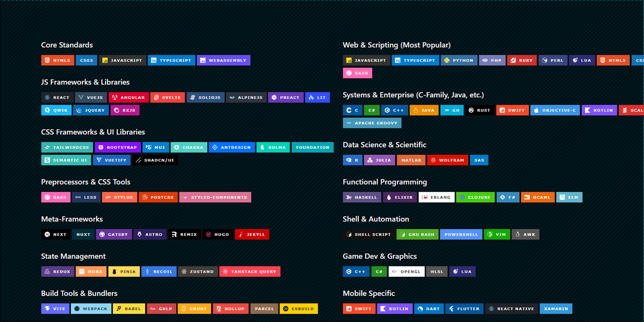644x322 pixels.
Task: Open the Astro badge
Action: tap(150, 234)
